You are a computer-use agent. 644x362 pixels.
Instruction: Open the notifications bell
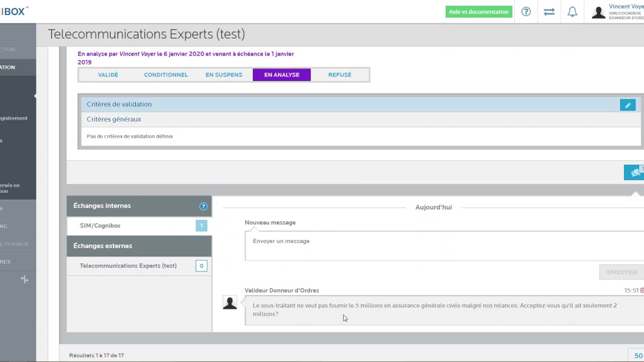click(572, 12)
